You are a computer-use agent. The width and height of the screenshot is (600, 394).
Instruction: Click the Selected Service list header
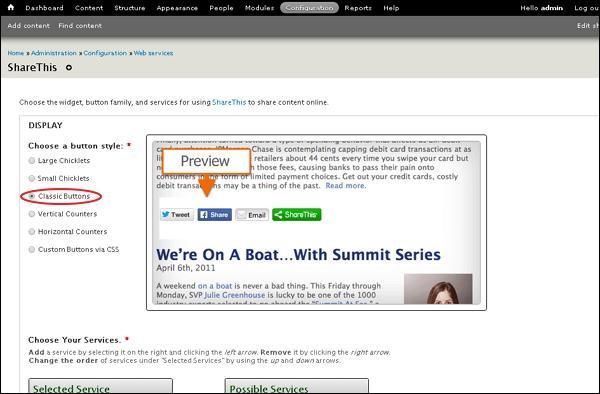100,386
